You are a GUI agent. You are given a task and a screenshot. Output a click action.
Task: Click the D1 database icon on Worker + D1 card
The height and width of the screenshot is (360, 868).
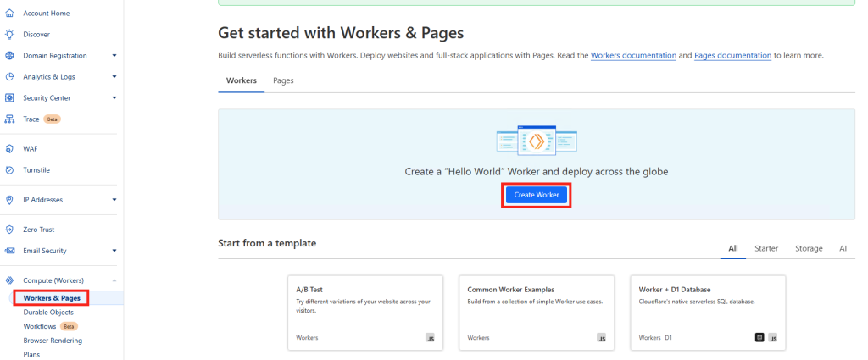click(x=760, y=337)
